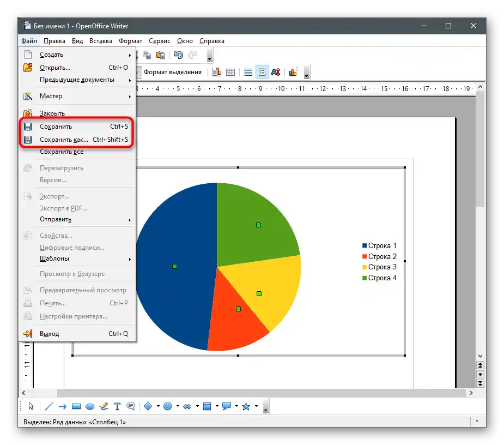Choose Открыть... menu entry

tap(77, 68)
